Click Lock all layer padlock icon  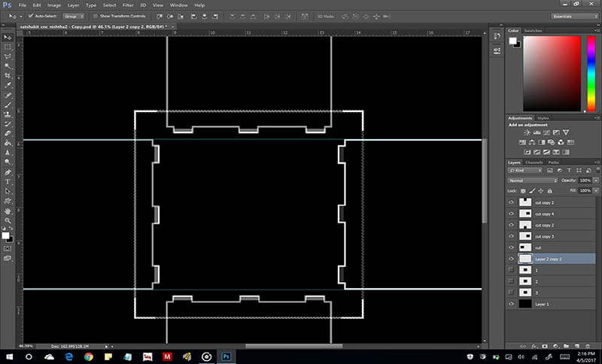click(x=550, y=190)
